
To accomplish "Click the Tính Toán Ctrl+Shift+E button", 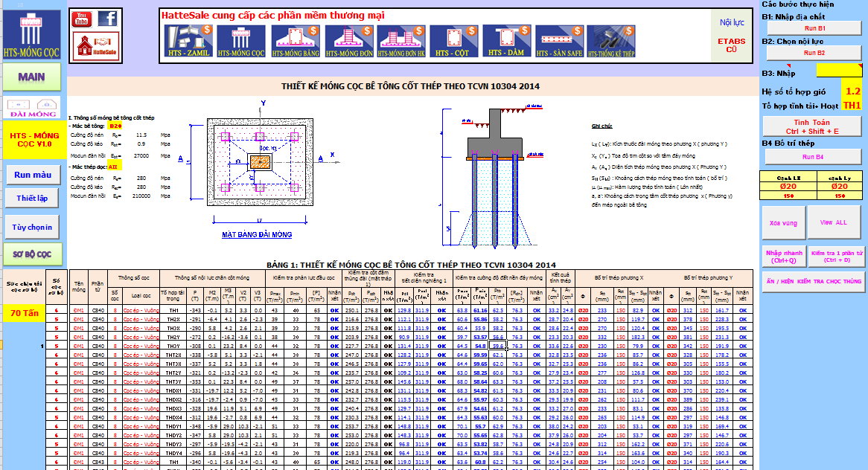I will pyautogui.click(x=812, y=126).
